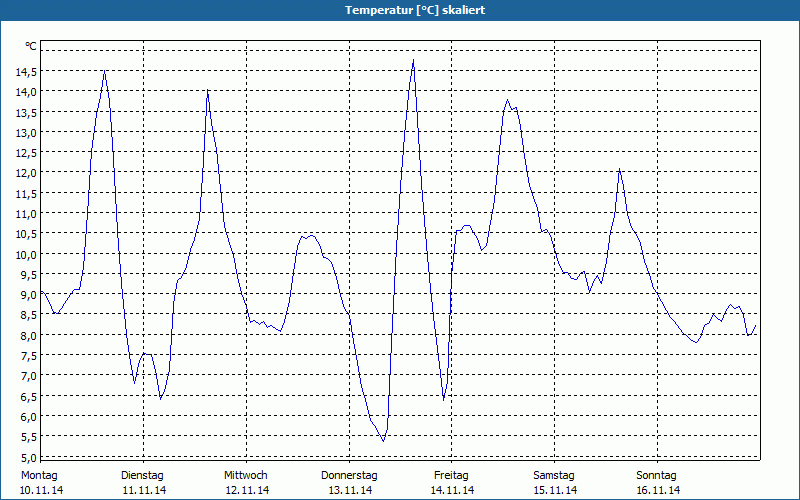Click the lowest curve point after Donnerstag
Image resolution: width=800 pixels, height=500 pixels.
(x=383, y=441)
